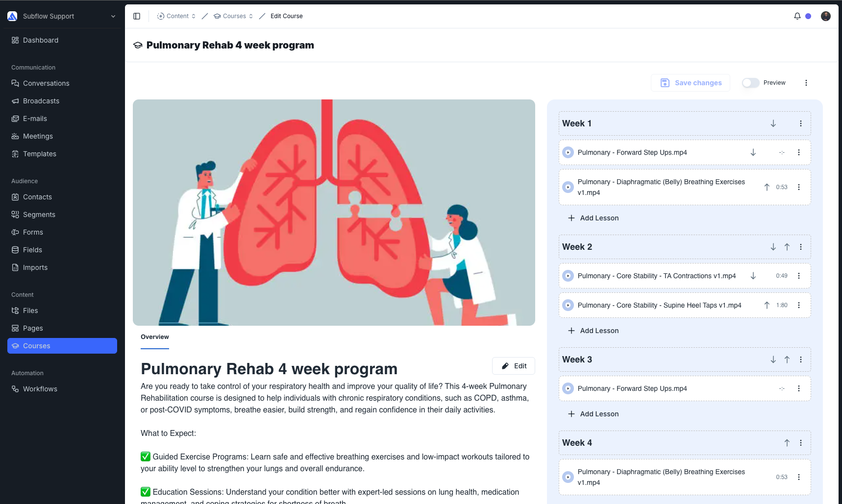Image resolution: width=842 pixels, height=504 pixels.
Task: Select the Overview tab
Action: [x=155, y=337]
